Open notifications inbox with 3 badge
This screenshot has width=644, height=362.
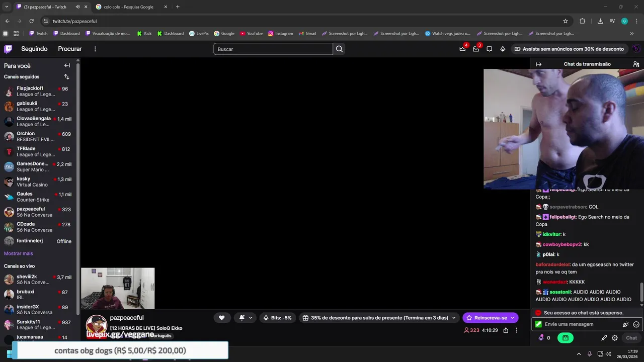tap(476, 49)
